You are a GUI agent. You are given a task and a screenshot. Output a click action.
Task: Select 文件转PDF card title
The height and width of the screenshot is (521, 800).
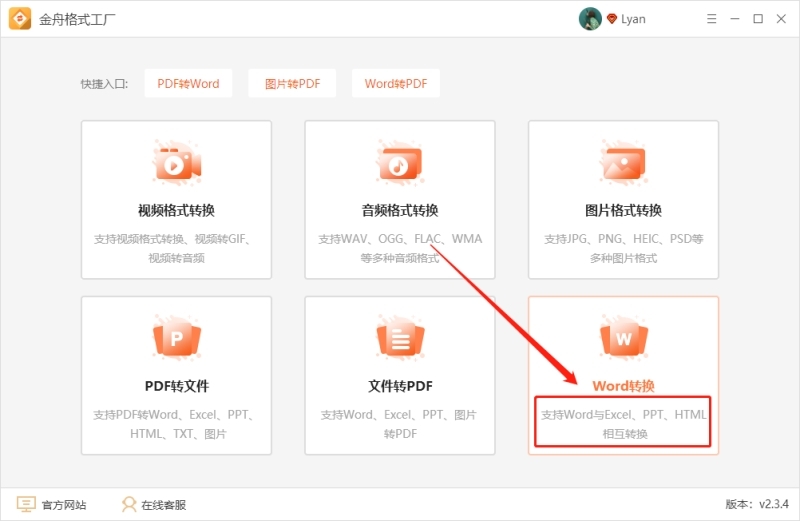pyautogui.click(x=400, y=386)
